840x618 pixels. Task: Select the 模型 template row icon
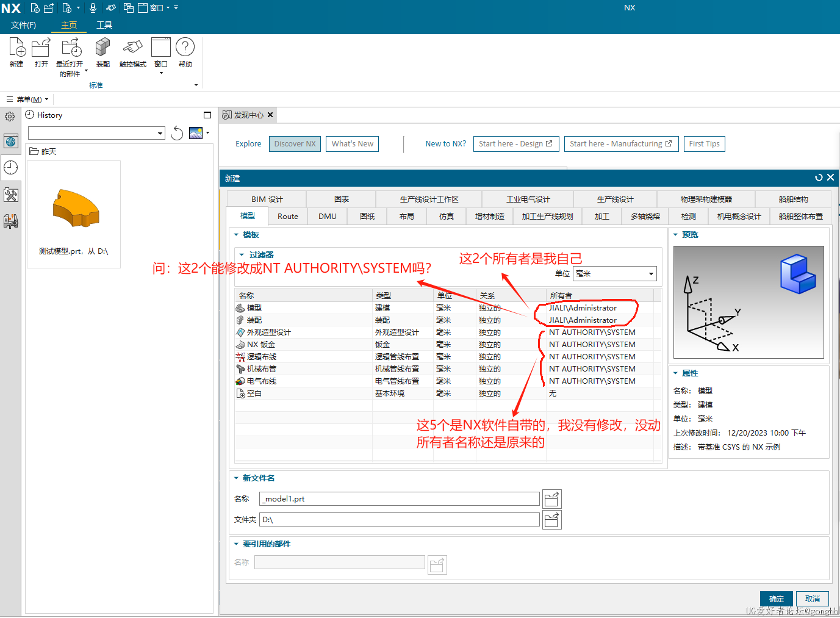pyautogui.click(x=240, y=308)
